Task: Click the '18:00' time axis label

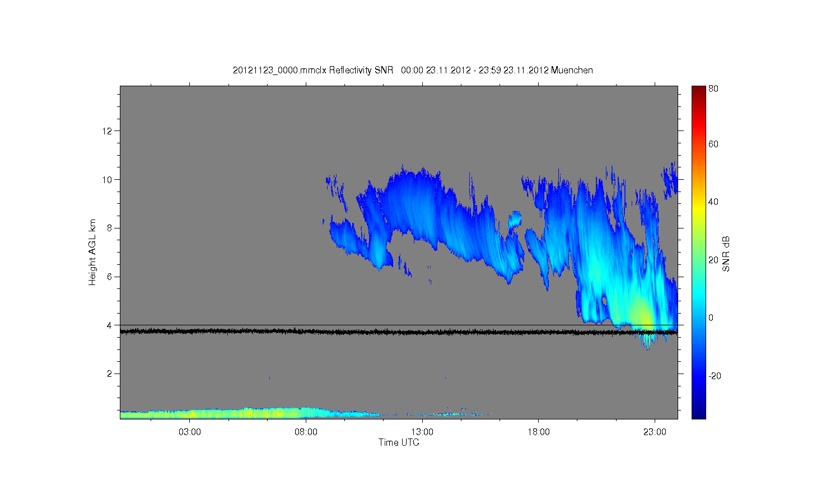Action: pos(539,432)
